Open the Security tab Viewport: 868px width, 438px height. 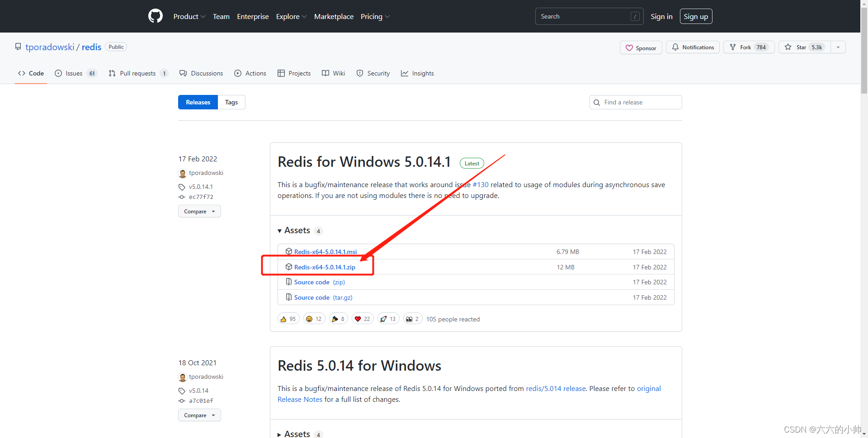pyautogui.click(x=373, y=73)
